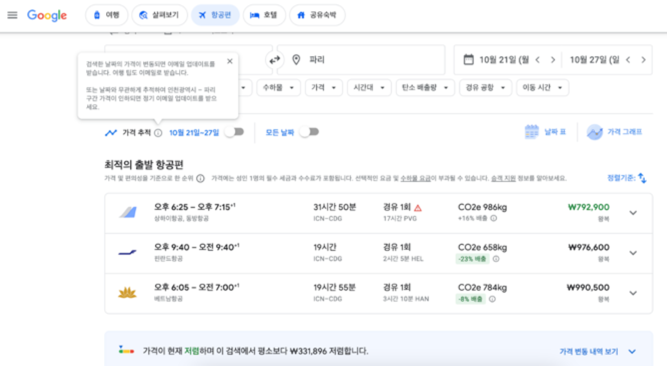Screen dimensions: 667x366
Task: Select the 항공편 flights tab
Action: (215, 15)
